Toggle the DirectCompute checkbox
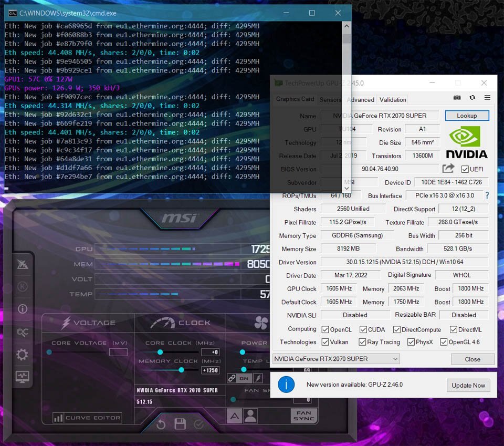 point(397,329)
